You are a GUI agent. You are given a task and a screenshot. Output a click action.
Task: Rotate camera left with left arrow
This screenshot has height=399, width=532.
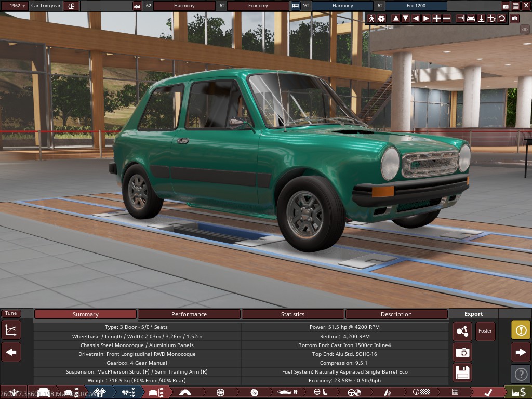point(416,18)
